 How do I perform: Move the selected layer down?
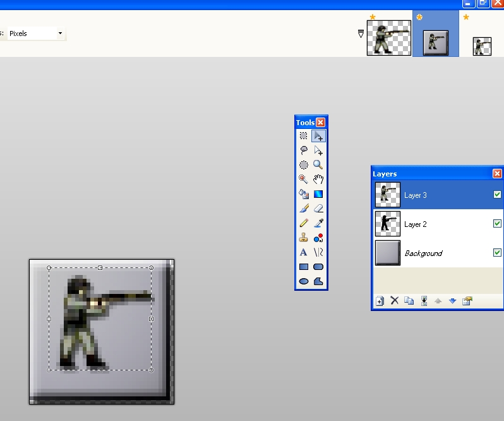pyautogui.click(x=452, y=301)
